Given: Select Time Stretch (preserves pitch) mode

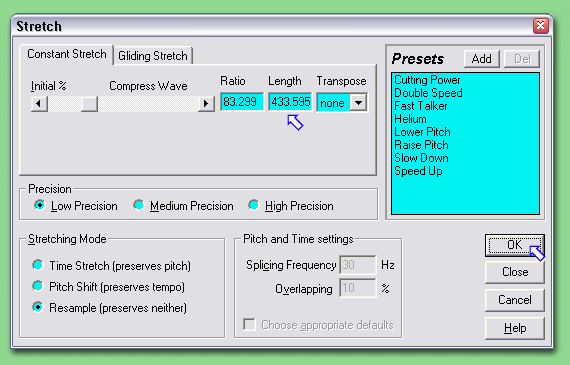Looking at the screenshot, I should (x=37, y=265).
